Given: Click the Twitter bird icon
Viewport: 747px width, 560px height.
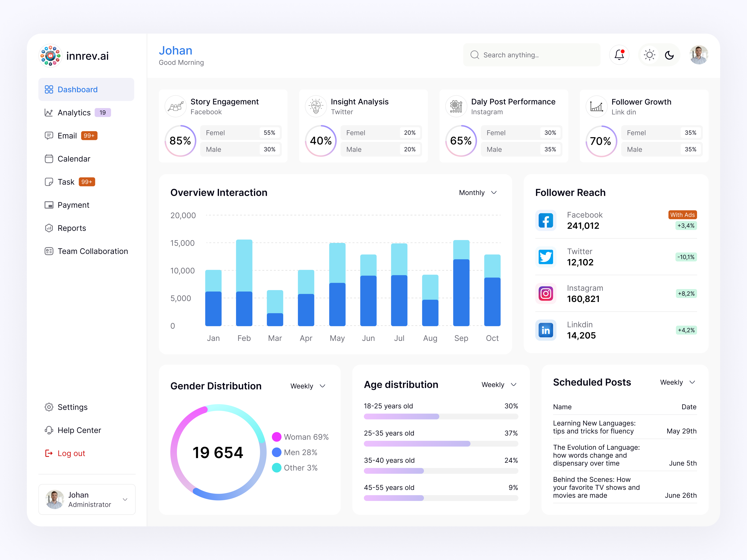Looking at the screenshot, I should point(545,257).
